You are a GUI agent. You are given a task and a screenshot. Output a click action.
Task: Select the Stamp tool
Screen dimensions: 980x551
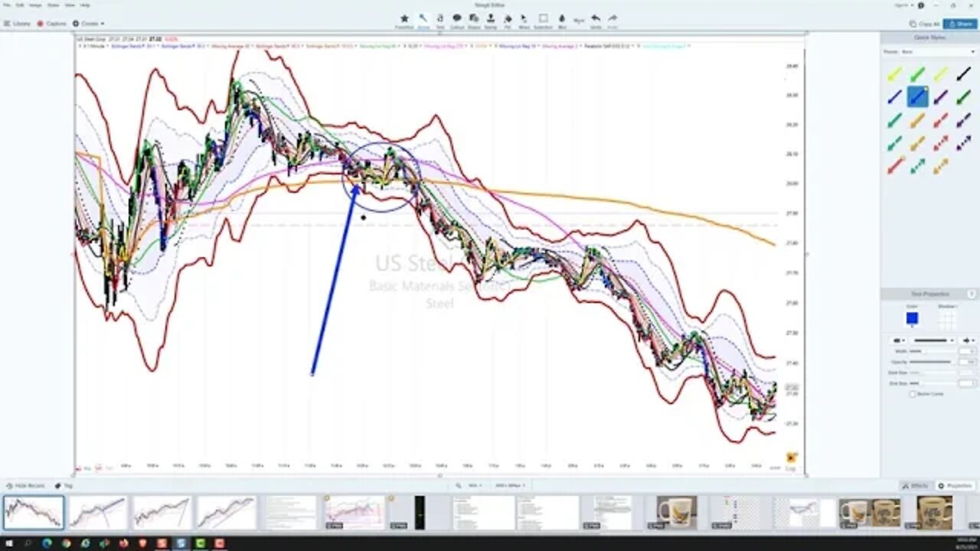pos(491,21)
